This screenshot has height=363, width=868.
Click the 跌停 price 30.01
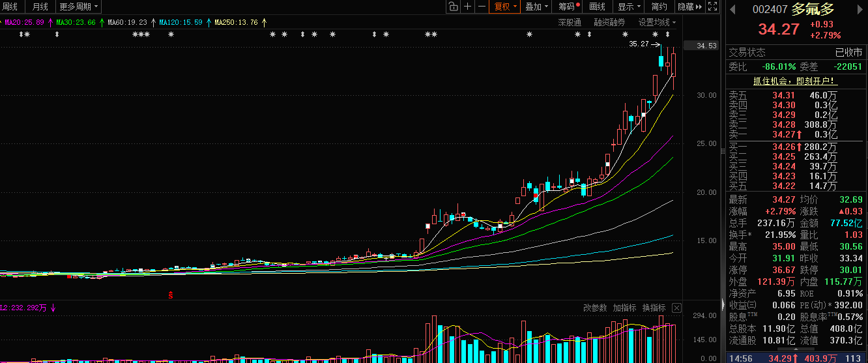pyautogui.click(x=850, y=270)
